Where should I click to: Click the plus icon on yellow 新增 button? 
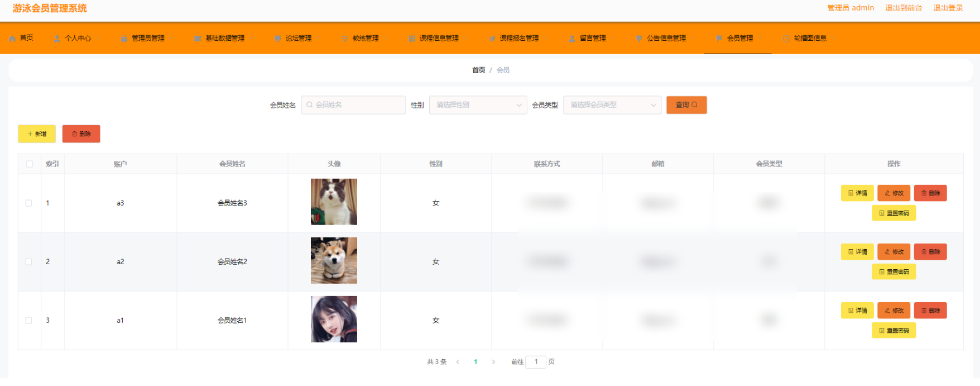click(x=30, y=134)
